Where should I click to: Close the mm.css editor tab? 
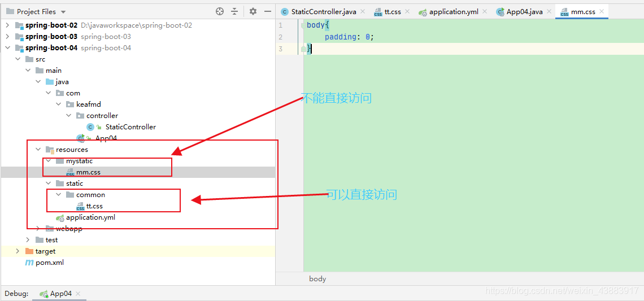(x=601, y=12)
